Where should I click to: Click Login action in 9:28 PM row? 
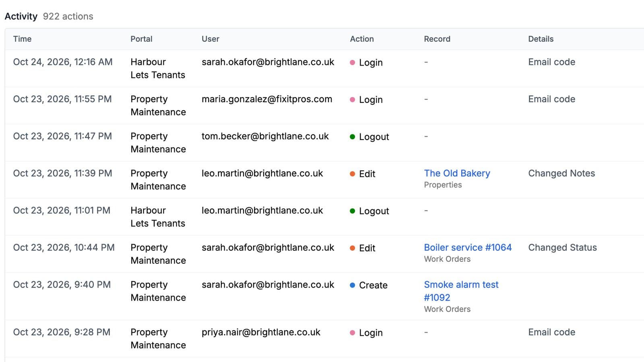(366, 333)
